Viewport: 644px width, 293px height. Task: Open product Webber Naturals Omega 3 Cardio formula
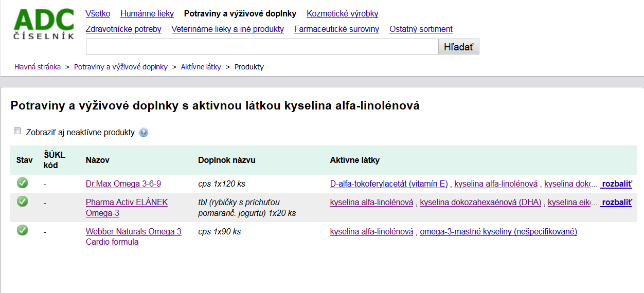134,236
